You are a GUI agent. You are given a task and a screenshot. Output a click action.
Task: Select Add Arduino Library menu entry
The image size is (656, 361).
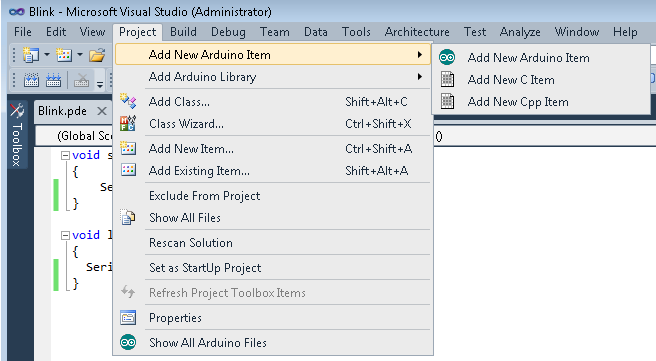(273, 77)
